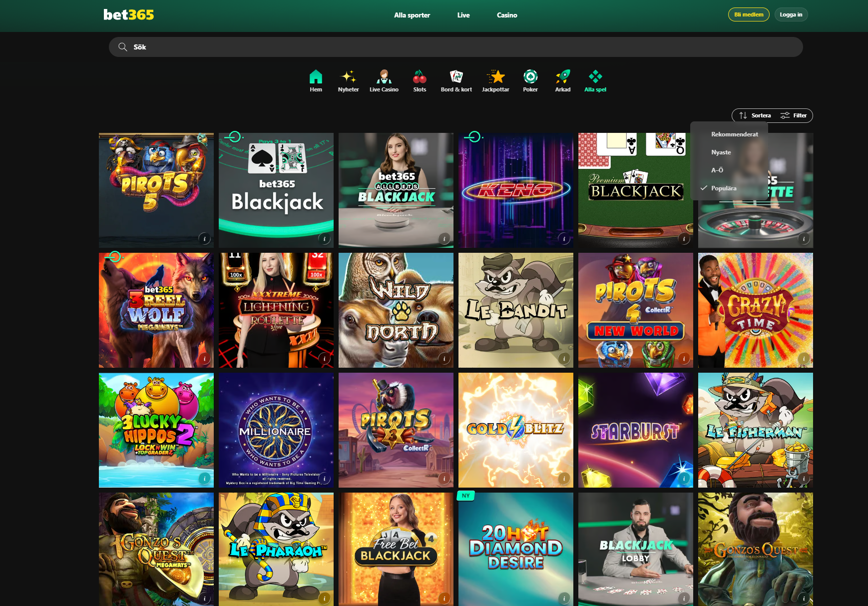
Task: Launch Premium Blackjack game
Action: click(x=636, y=190)
